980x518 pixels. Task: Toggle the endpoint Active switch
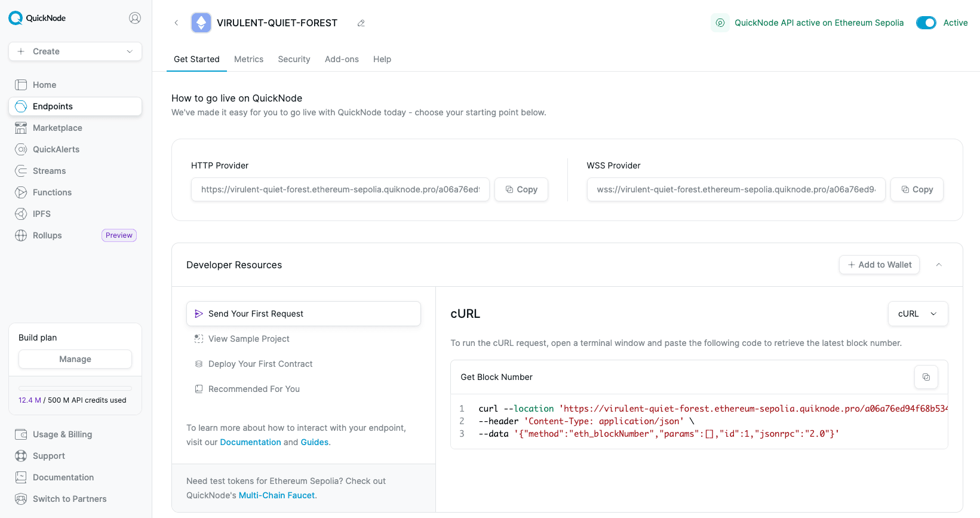pos(926,23)
